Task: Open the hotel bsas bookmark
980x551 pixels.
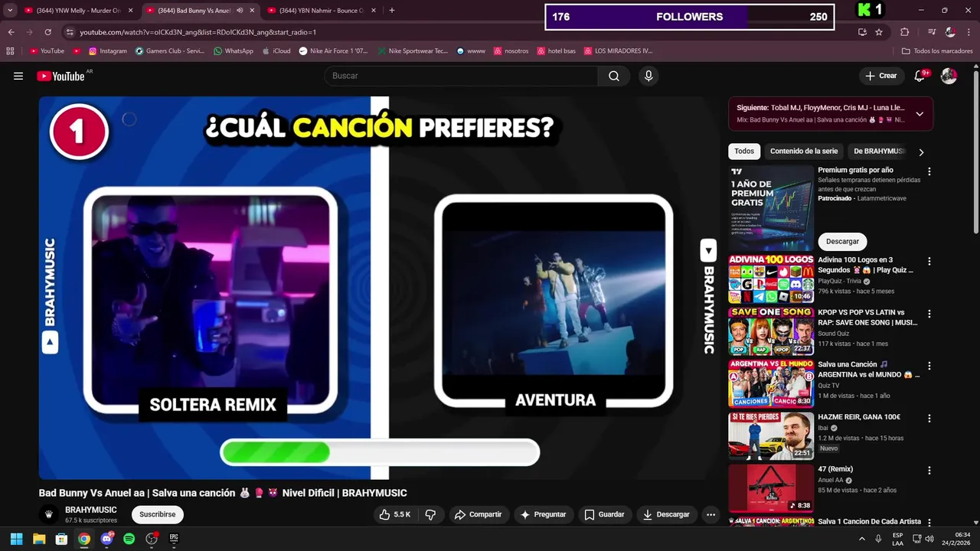Action: (x=556, y=51)
